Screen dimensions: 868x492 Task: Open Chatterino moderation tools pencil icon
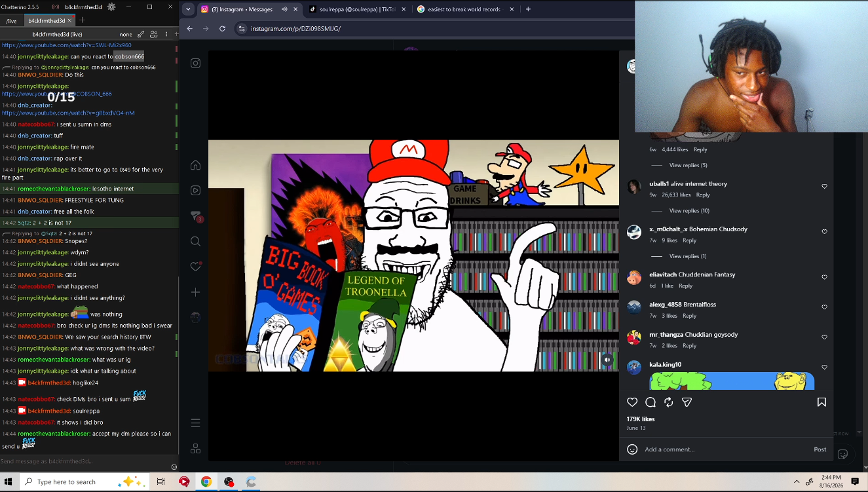(x=141, y=34)
